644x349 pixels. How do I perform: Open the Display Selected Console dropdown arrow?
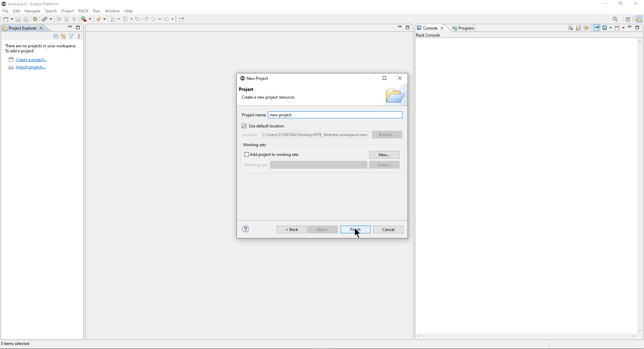610,28
